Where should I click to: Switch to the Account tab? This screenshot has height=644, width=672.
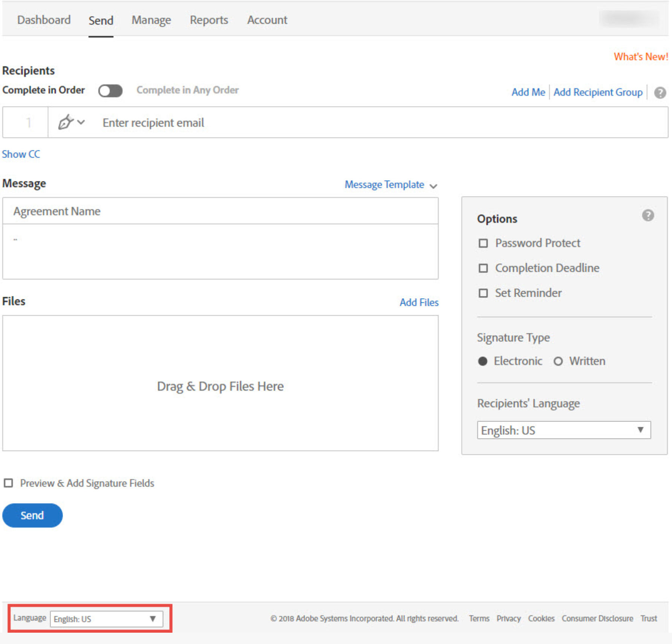tap(267, 20)
